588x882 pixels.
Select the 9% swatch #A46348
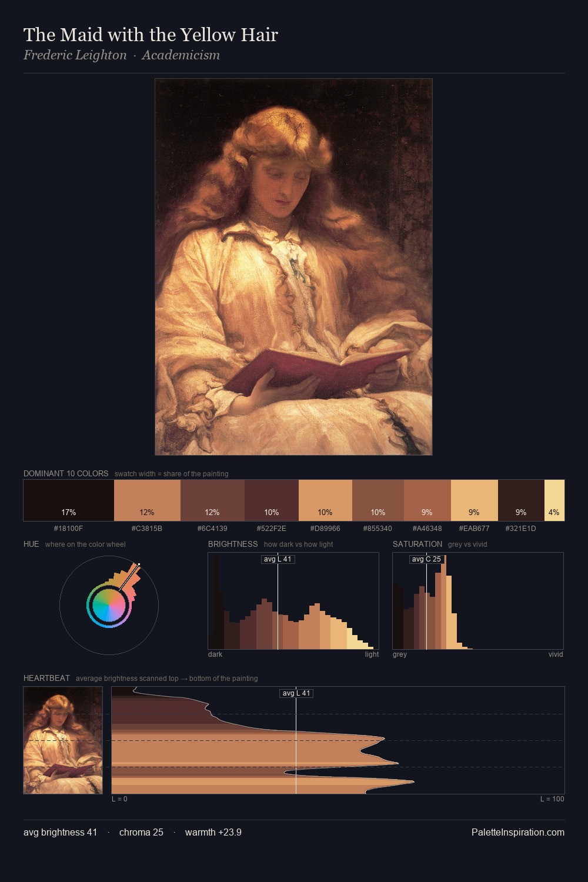[427, 500]
